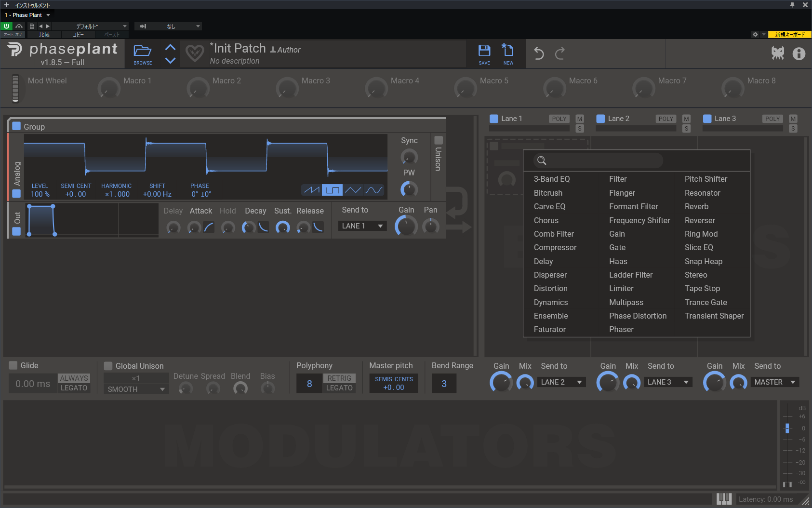Save the current patch
Image resolution: width=812 pixels, height=508 pixels.
(x=484, y=53)
